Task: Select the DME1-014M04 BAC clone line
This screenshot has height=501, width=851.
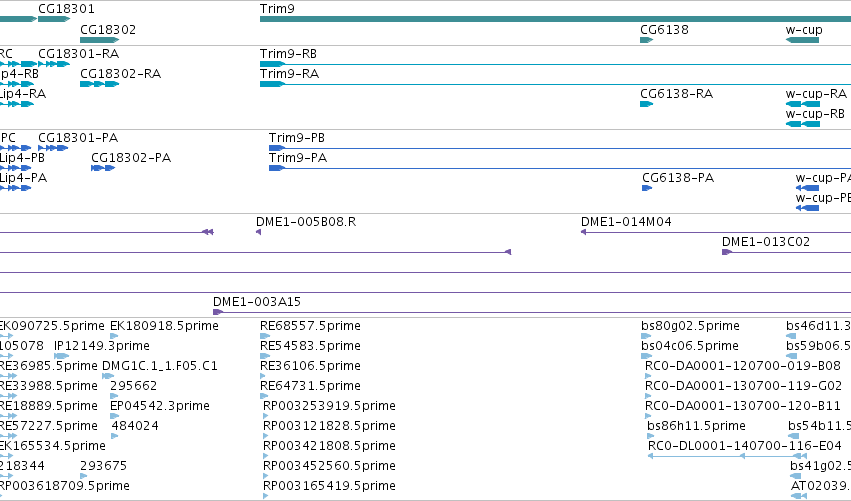Action: (716, 232)
